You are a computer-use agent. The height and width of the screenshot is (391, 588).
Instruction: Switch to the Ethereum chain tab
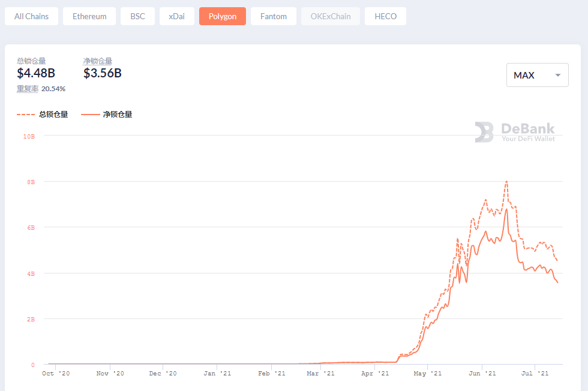(x=89, y=16)
